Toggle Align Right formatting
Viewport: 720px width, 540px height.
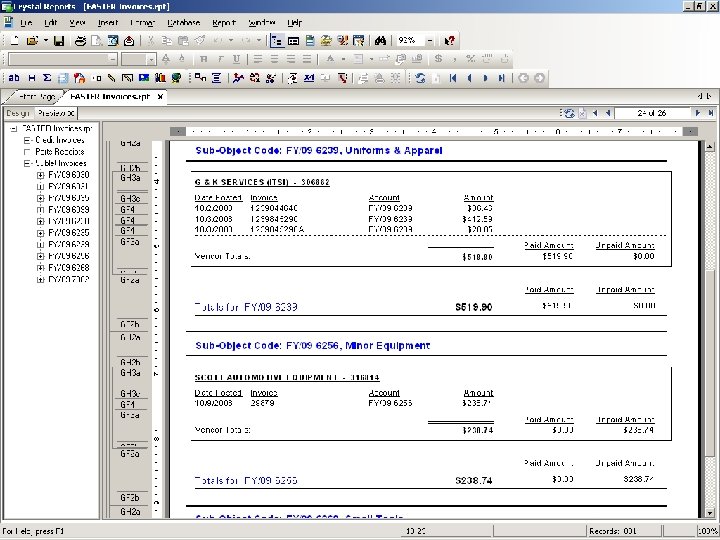coord(290,59)
